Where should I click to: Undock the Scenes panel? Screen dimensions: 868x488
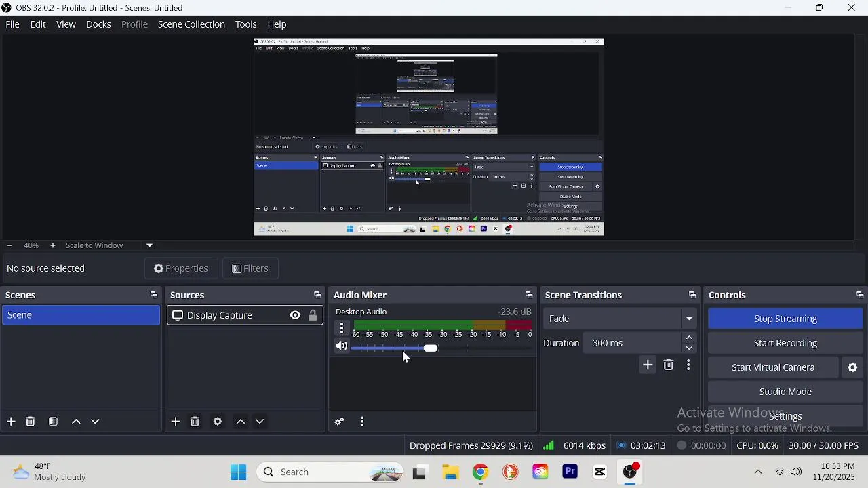[153, 296]
